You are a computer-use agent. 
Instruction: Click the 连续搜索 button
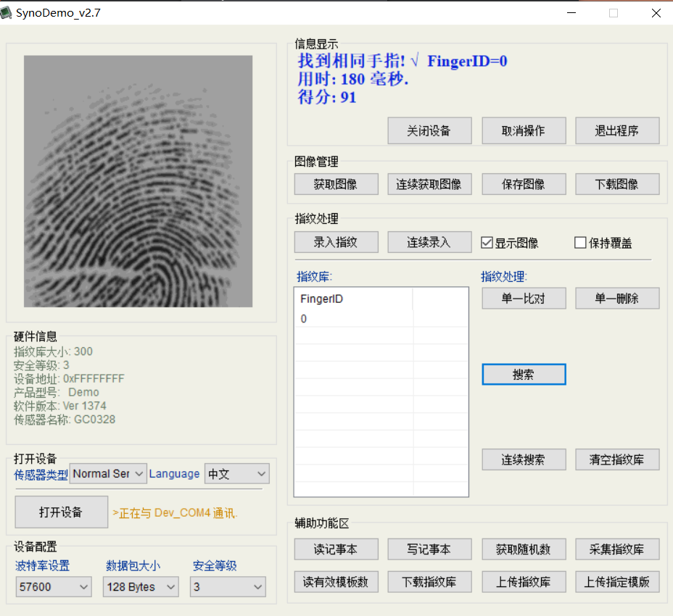coord(523,459)
